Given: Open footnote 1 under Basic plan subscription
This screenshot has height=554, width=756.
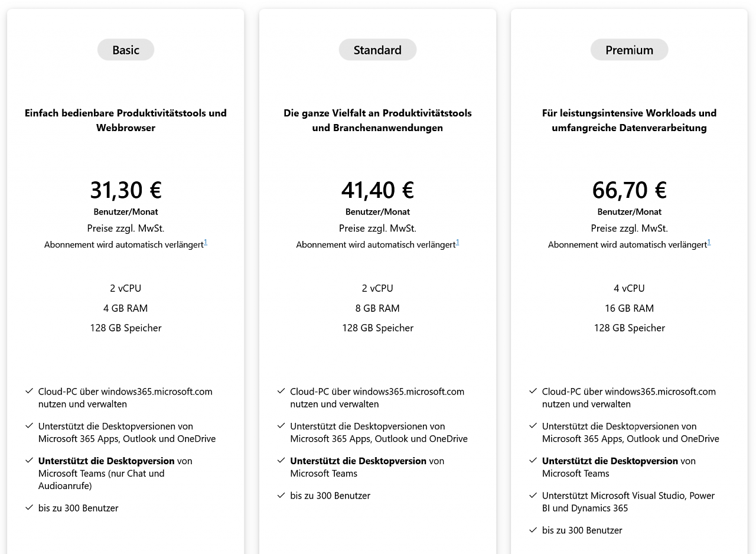Looking at the screenshot, I should tap(206, 242).
